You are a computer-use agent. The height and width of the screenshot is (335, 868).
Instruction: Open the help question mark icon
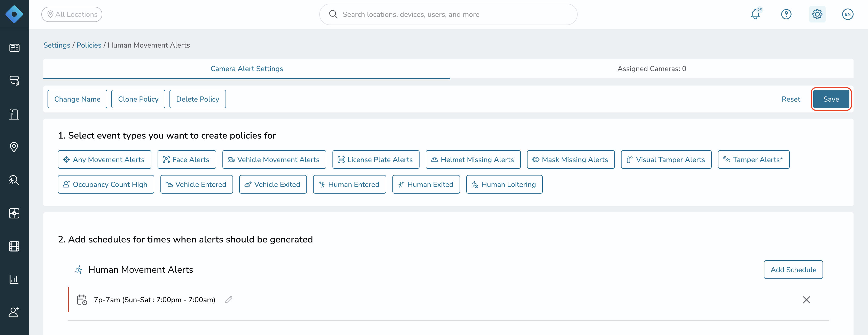[786, 14]
